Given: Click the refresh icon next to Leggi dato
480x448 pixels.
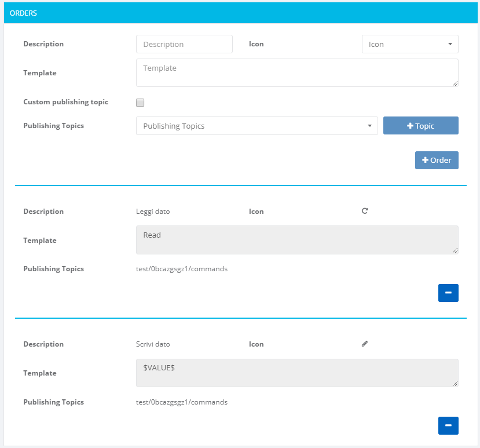Looking at the screenshot, I should point(365,211).
